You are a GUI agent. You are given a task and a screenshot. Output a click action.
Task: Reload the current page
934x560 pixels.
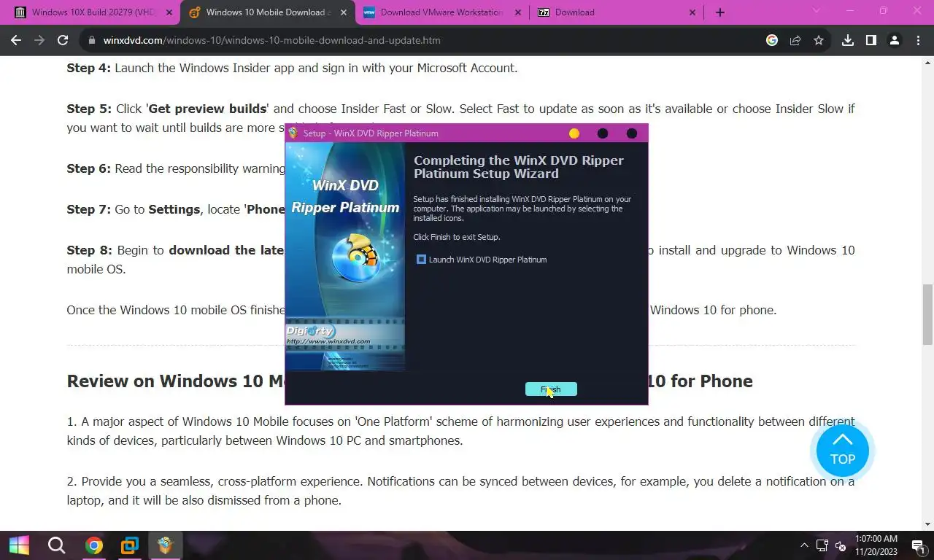pyautogui.click(x=63, y=40)
